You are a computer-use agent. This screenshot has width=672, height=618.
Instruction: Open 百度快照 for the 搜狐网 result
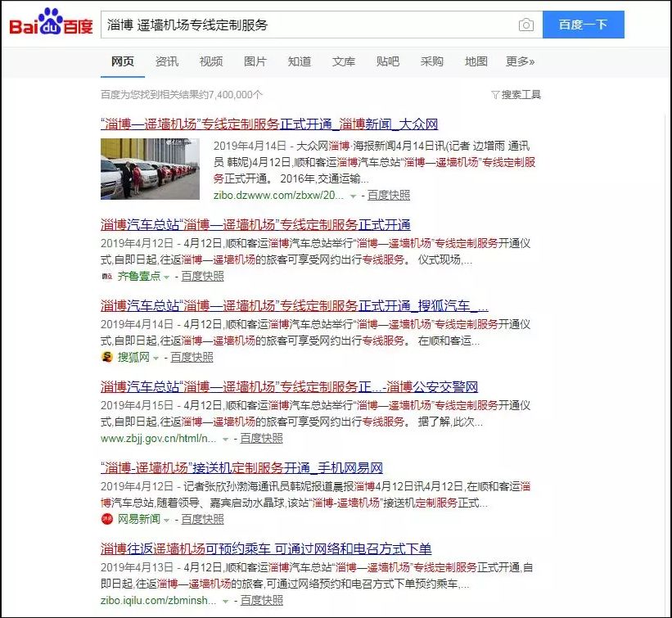pos(192,358)
